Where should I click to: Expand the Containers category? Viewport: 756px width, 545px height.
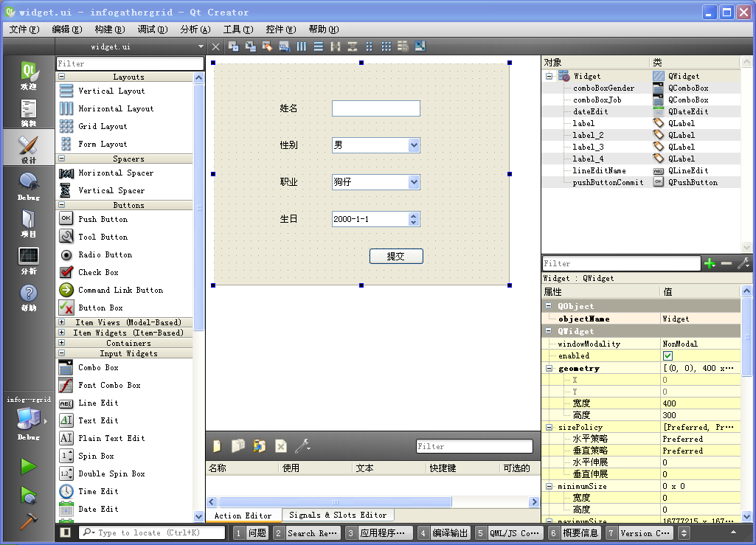pos(62,342)
